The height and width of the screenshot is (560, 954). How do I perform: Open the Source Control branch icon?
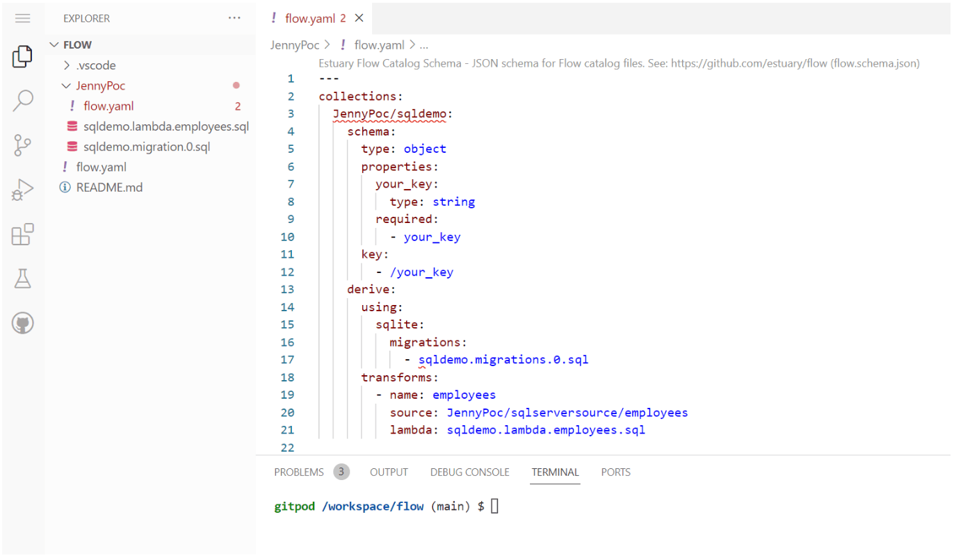click(x=23, y=145)
